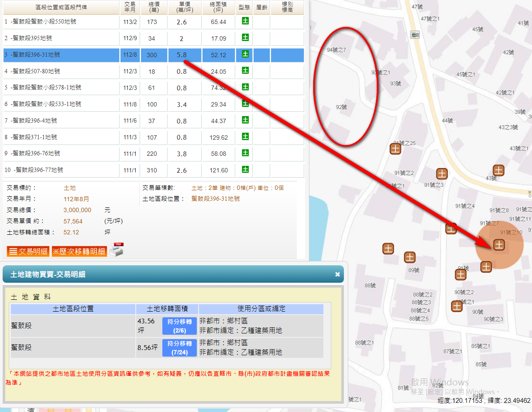Click the green land icon for 蟹鼓小段550地號
The width and height of the screenshot is (532, 412).
point(245,21)
